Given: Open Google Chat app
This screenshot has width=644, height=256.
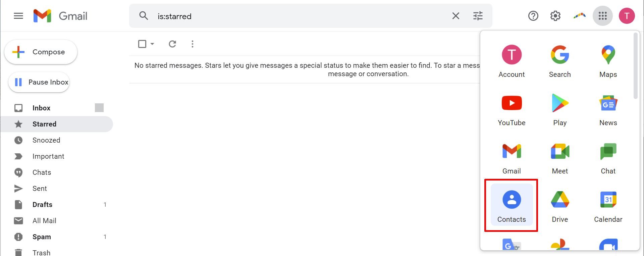Looking at the screenshot, I should click(x=608, y=158).
